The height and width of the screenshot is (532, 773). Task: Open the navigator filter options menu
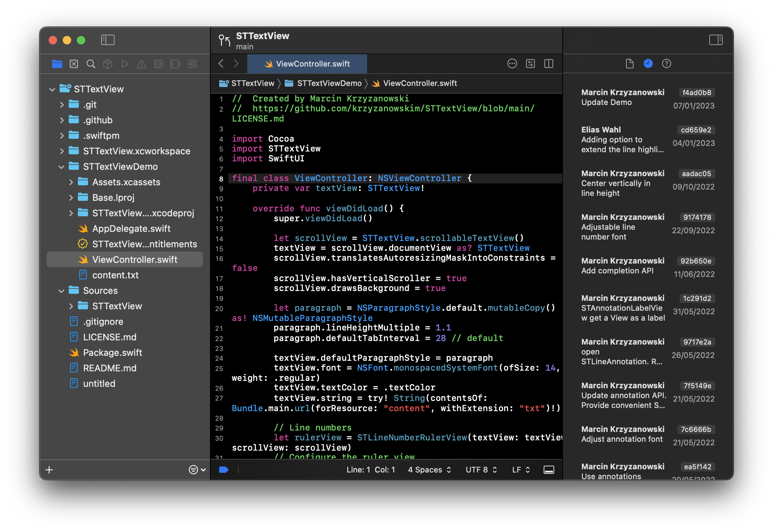pyautogui.click(x=197, y=470)
